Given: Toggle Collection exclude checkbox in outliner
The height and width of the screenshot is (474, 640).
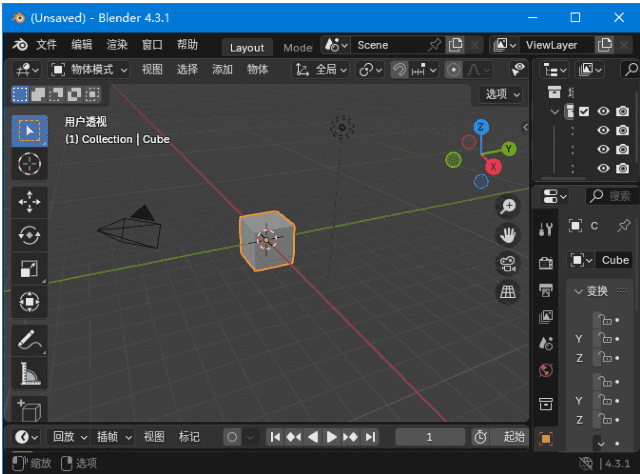Looking at the screenshot, I should 584,111.
